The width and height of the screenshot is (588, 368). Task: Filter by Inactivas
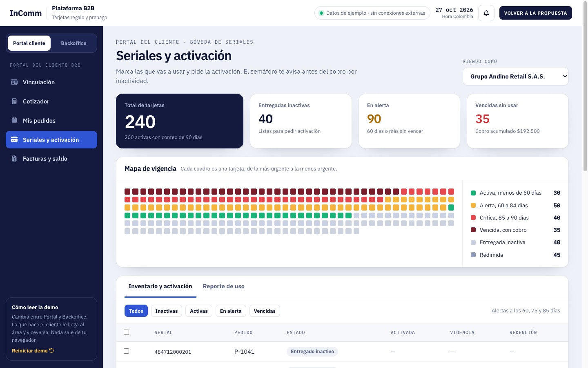pyautogui.click(x=167, y=311)
